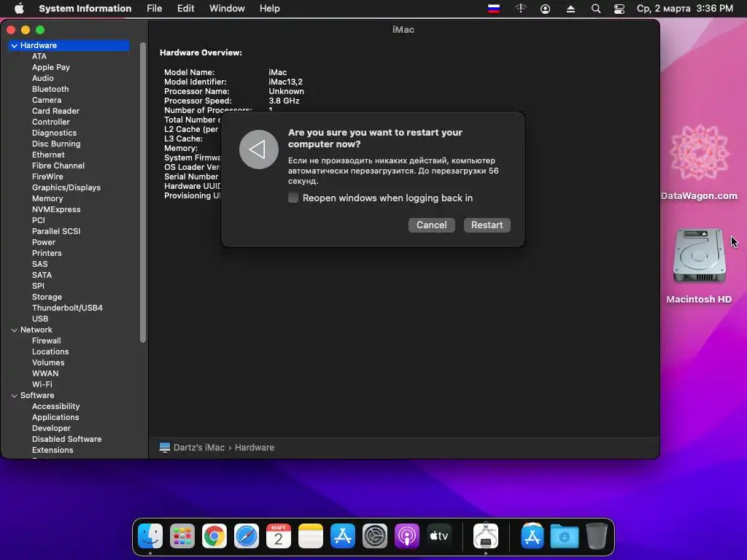The width and height of the screenshot is (747, 560).
Task: Select Wi-Fi under Network
Action: tap(42, 385)
